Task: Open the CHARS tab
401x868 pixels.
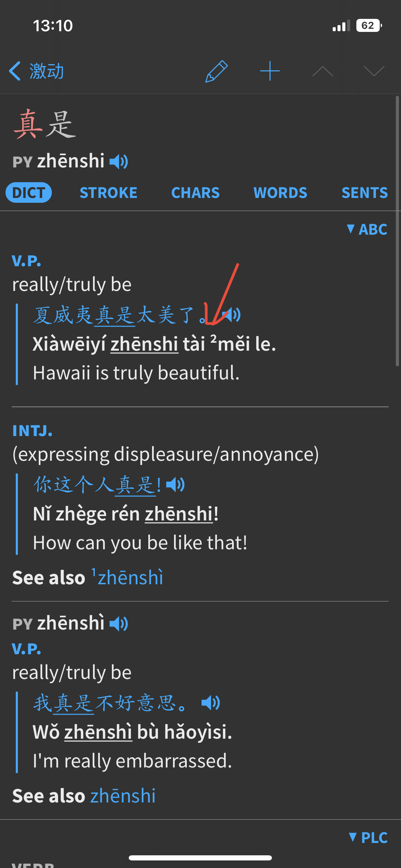Action: [195, 193]
